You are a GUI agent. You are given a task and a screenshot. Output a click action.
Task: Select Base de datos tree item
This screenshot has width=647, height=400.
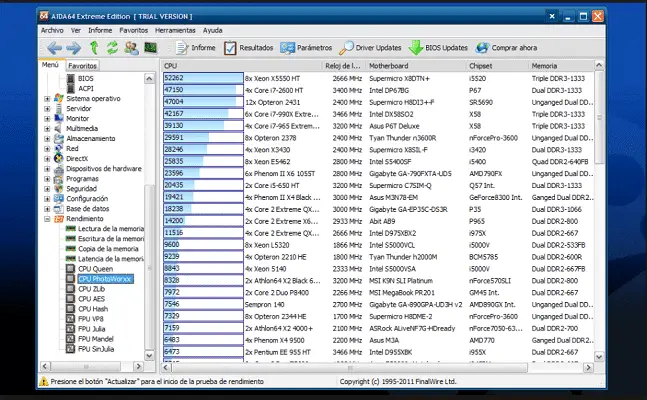87,208
